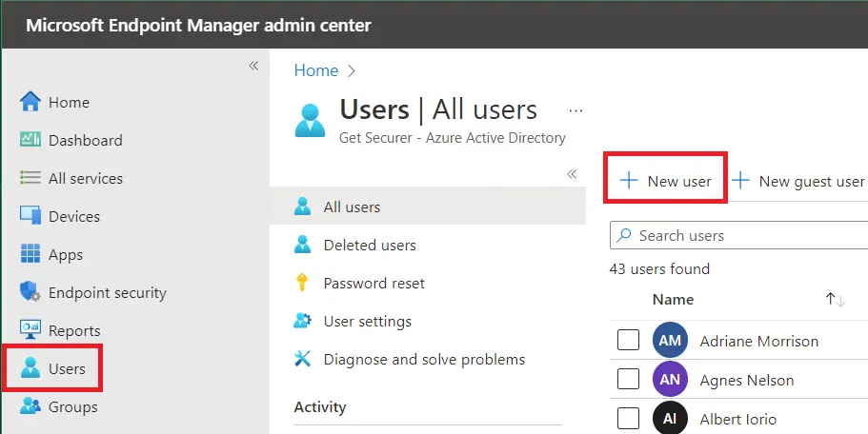The height and width of the screenshot is (434, 868).
Task: Select the Devices monitor icon
Action: click(x=30, y=216)
